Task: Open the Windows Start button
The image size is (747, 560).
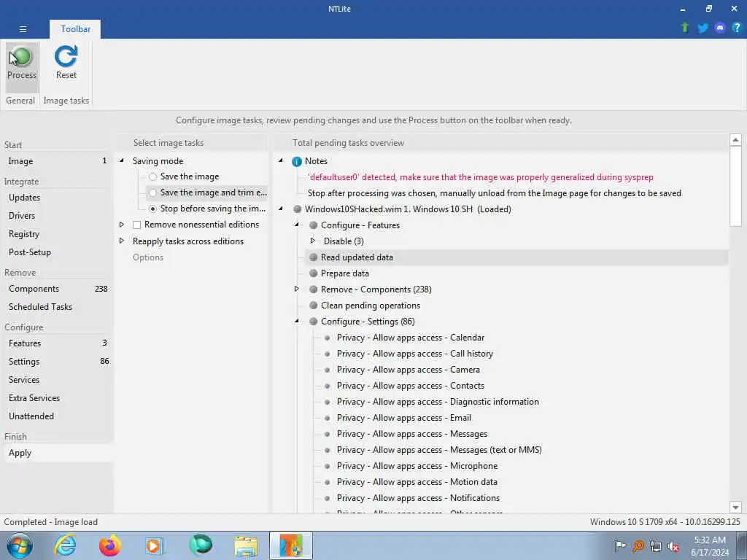Action: point(20,545)
